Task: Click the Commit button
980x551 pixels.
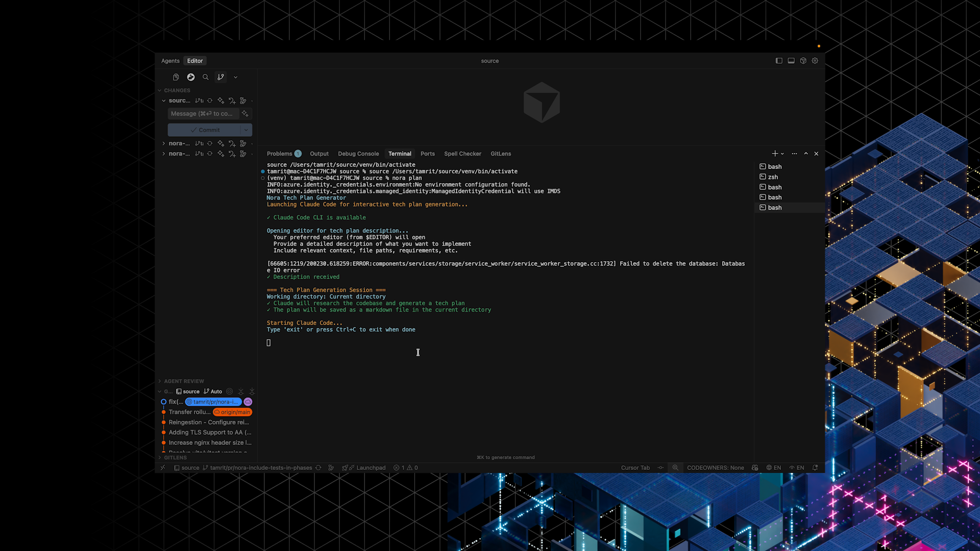Action: click(x=204, y=130)
